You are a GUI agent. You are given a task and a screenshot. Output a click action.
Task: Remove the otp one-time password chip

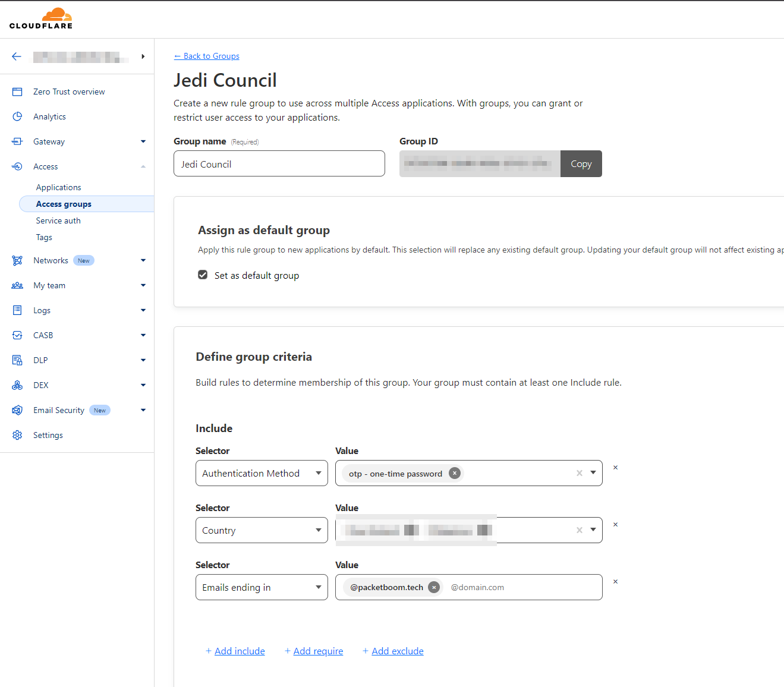coord(455,474)
